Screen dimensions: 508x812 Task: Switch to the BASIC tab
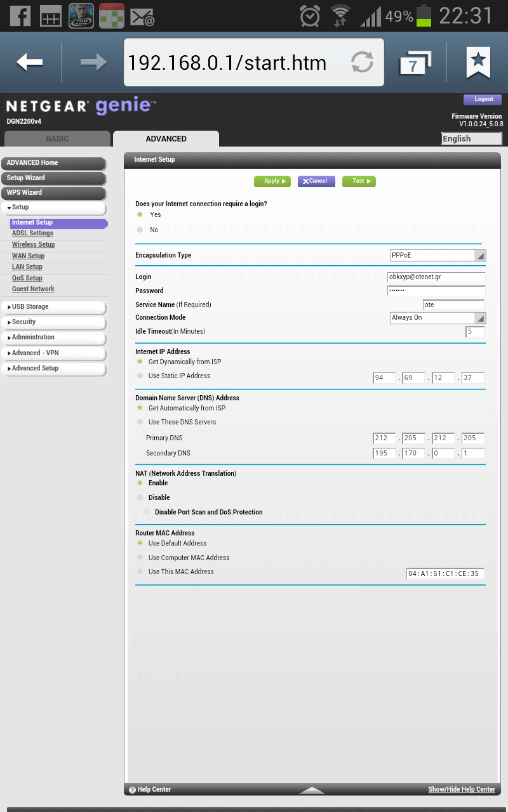coord(57,139)
